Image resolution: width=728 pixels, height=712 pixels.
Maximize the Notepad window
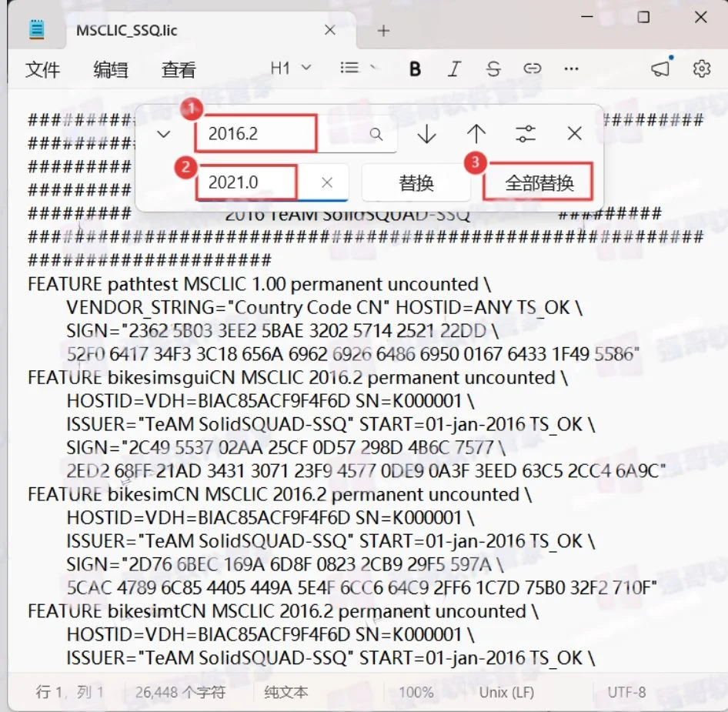tap(643, 17)
